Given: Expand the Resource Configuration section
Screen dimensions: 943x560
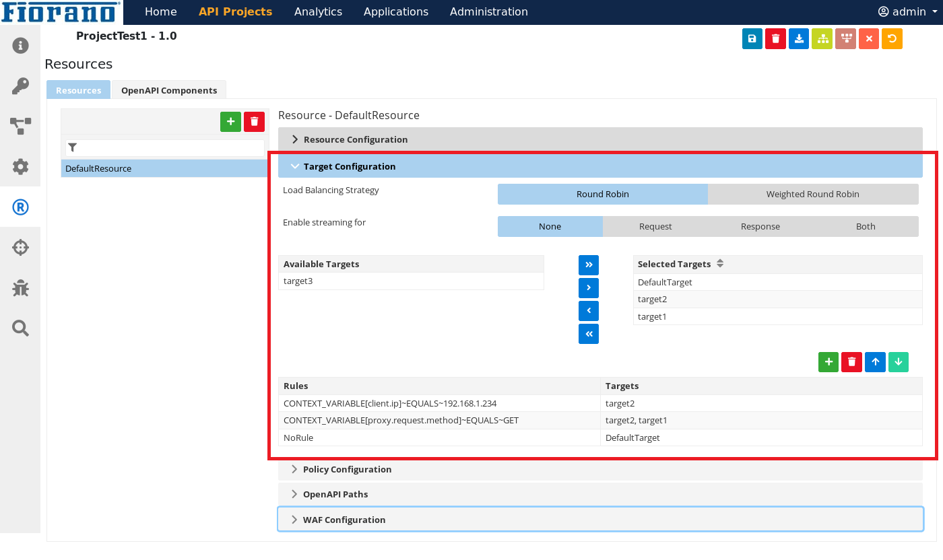Looking at the screenshot, I should click(x=355, y=140).
